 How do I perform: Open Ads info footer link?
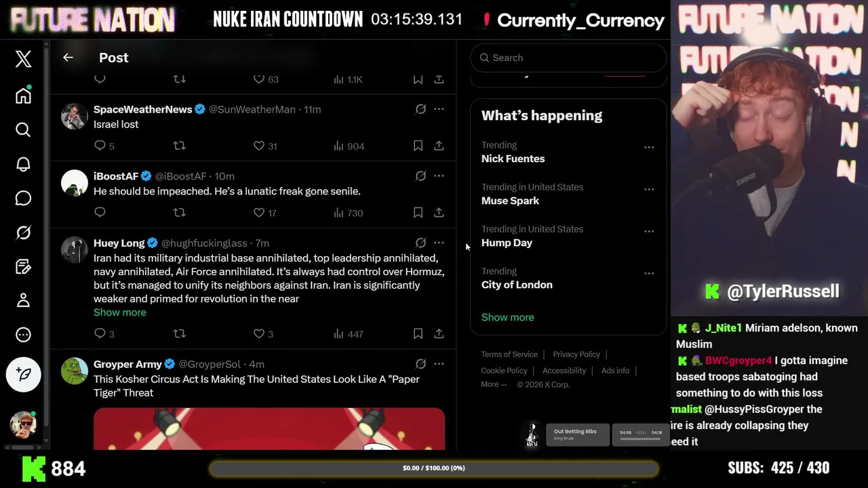click(x=615, y=371)
